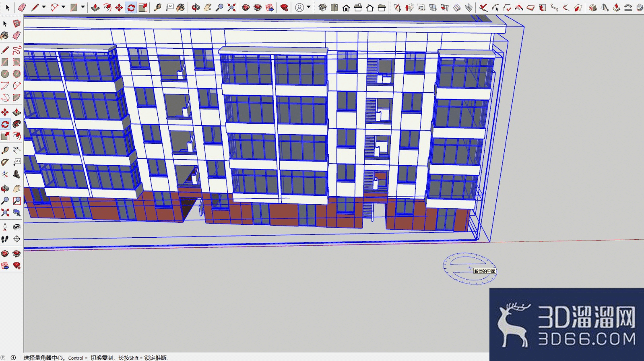The height and width of the screenshot is (361, 644).
Task: Activate the Look Around eye tool
Action: point(17,227)
